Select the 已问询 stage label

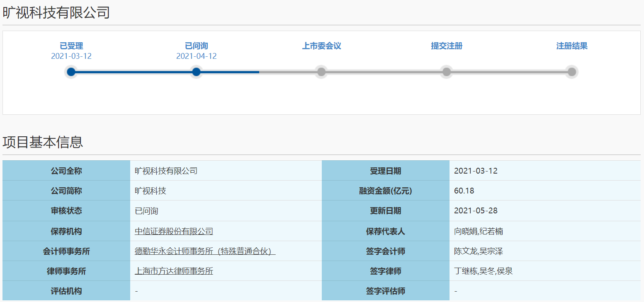point(197,46)
